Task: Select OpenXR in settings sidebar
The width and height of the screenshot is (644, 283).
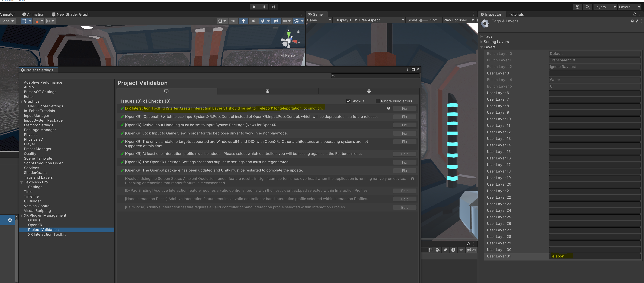Action: pyautogui.click(x=35, y=225)
